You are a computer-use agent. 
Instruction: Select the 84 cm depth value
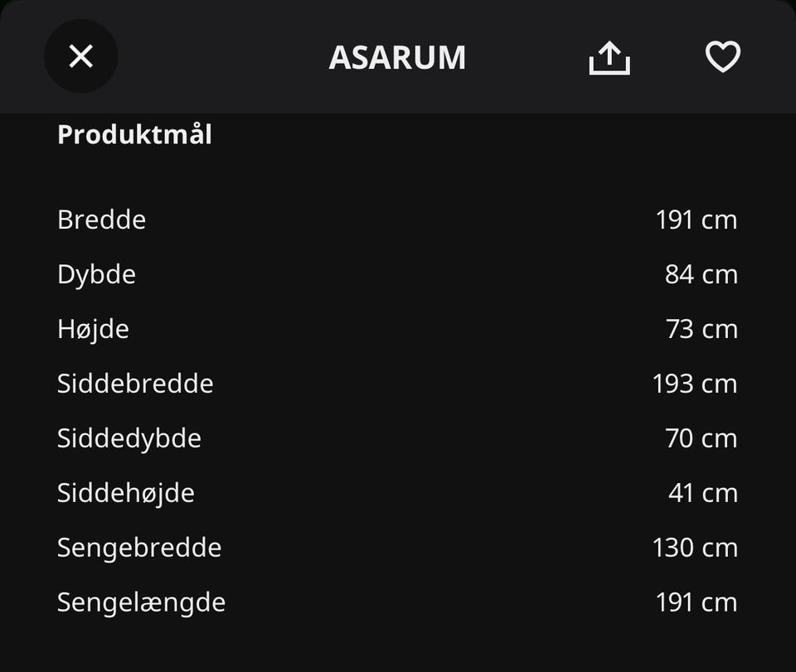tap(701, 274)
